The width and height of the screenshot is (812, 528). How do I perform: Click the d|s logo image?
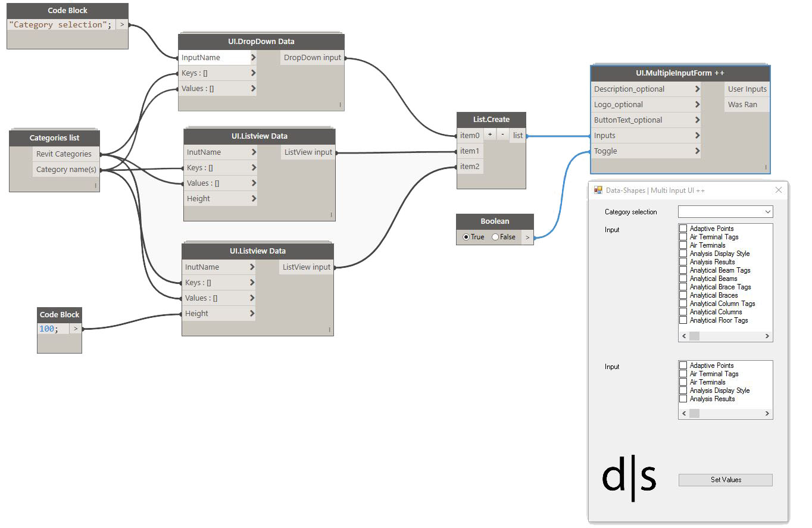[x=629, y=478]
